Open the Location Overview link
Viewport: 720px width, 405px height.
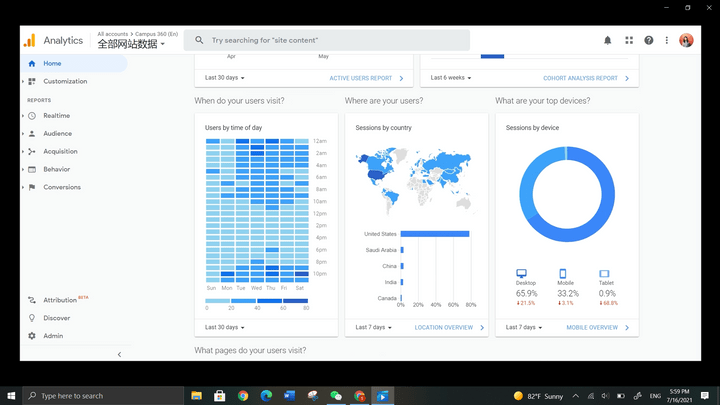tap(448, 327)
